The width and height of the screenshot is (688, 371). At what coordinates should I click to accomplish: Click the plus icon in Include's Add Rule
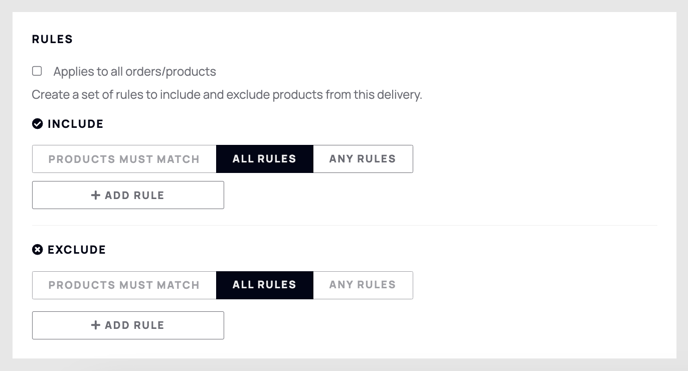click(x=96, y=195)
